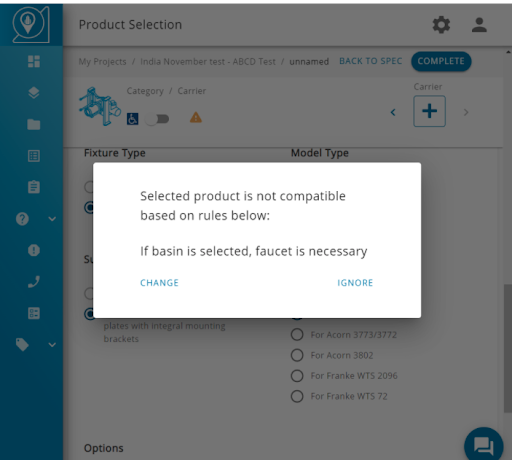Open the dashboard grid icon in sidebar
Screen dimensions: 512x460
34,61
